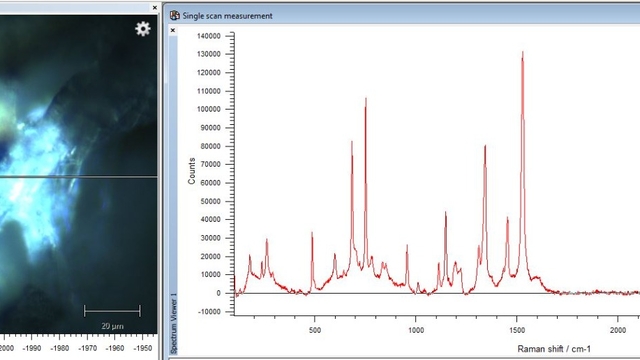This screenshot has height=360, width=640.
Task: Click the 0 y-axis tick label
Action: 218,293
